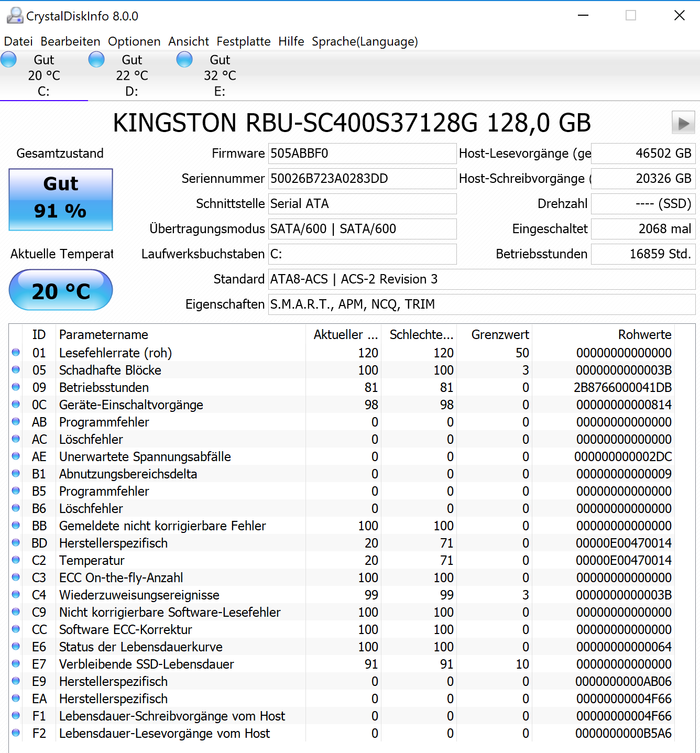
Task: Click the Grenzwert column header
Action: pos(494,335)
